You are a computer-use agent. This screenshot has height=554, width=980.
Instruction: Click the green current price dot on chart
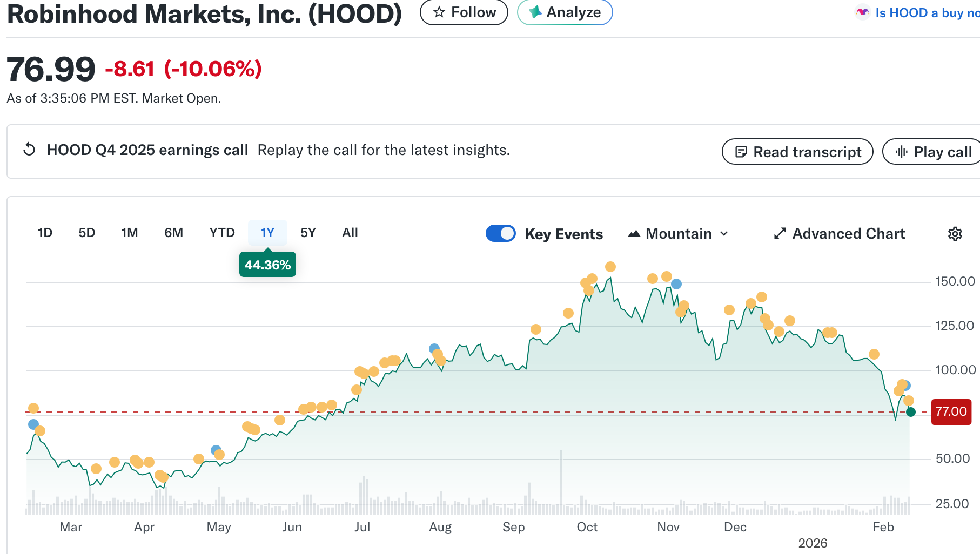[911, 412]
